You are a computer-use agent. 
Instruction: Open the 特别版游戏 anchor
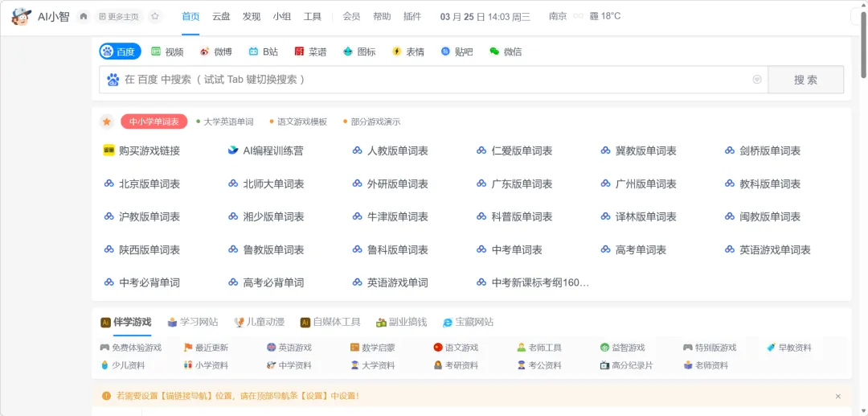(x=710, y=348)
